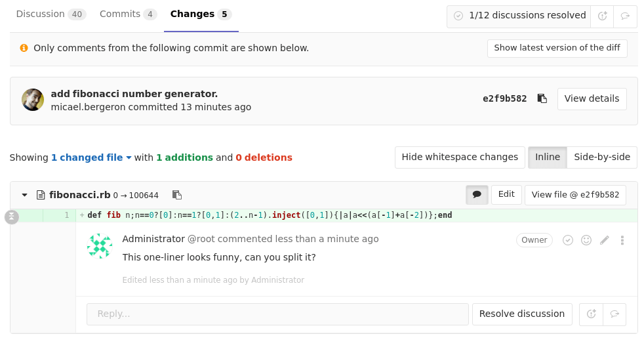Open the Commits tab
The height and width of the screenshot is (353, 644).
(x=128, y=14)
